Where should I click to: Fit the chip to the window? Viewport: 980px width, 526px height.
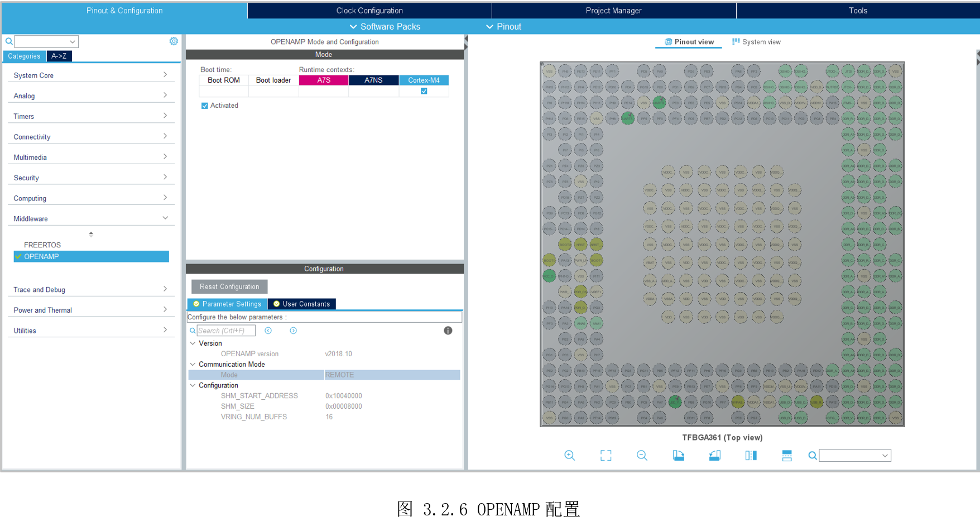[x=606, y=456]
